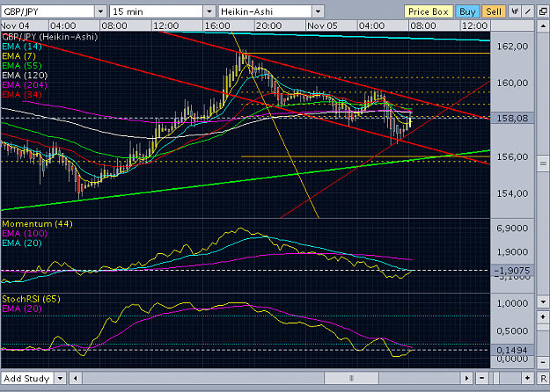Click the 162,00 price axis label
The width and height of the screenshot is (550, 392).
pos(512,47)
